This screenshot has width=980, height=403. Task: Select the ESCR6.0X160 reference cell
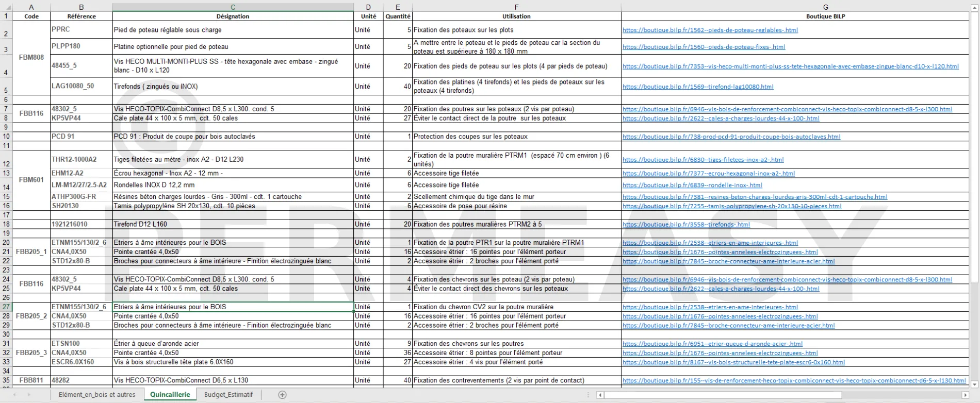(81, 362)
